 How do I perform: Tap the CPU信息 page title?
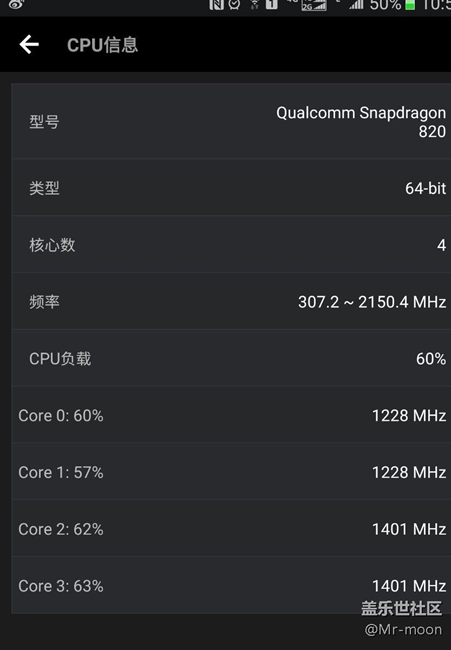102,45
